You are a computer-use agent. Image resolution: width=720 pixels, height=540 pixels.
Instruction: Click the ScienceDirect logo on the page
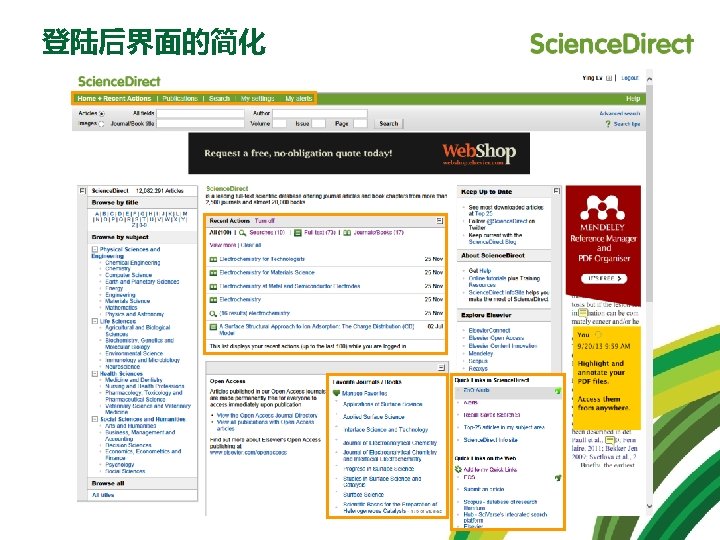click(119, 82)
